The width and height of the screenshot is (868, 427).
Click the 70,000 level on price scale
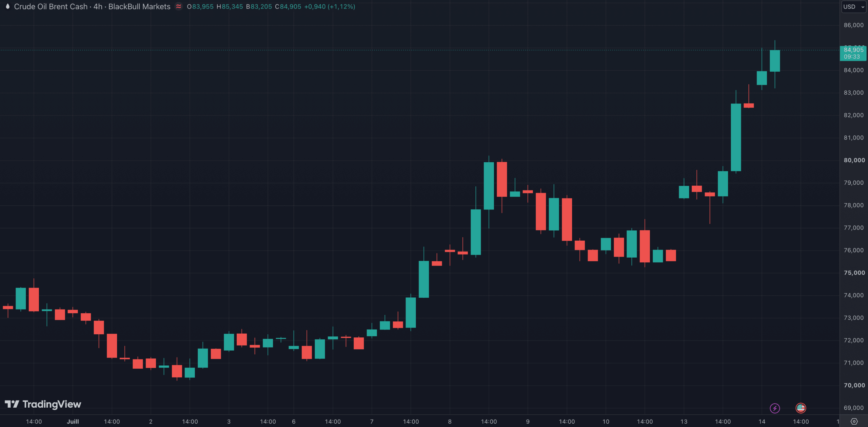854,385
